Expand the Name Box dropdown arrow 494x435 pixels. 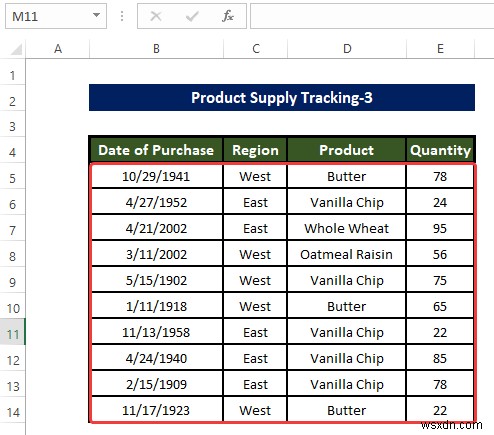pyautogui.click(x=96, y=15)
